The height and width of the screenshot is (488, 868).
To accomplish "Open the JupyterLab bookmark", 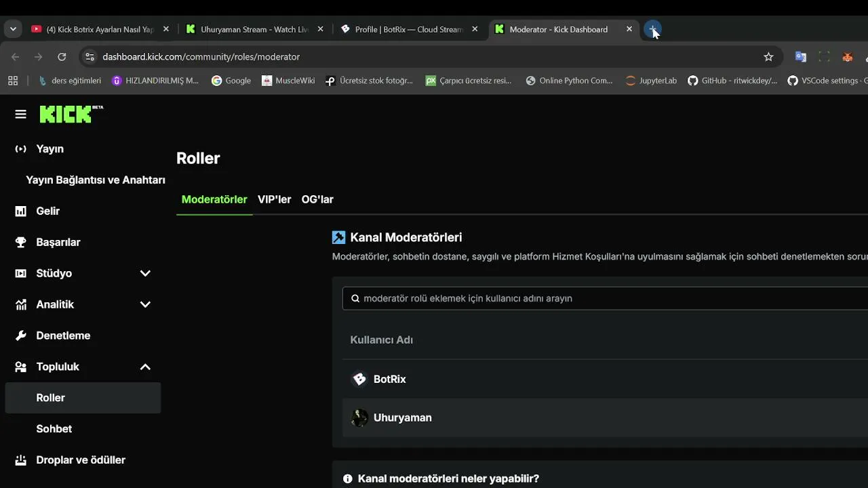I will (651, 81).
